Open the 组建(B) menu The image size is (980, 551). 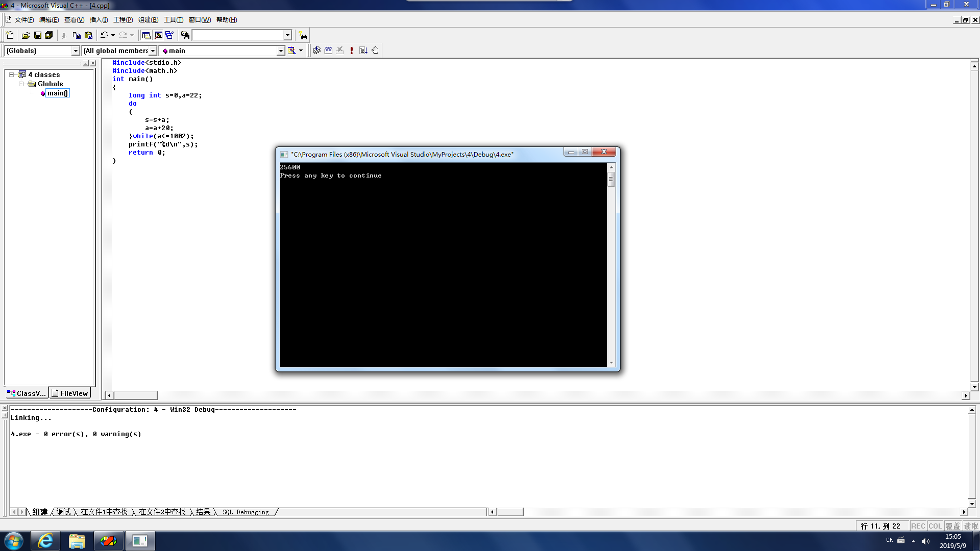point(148,20)
